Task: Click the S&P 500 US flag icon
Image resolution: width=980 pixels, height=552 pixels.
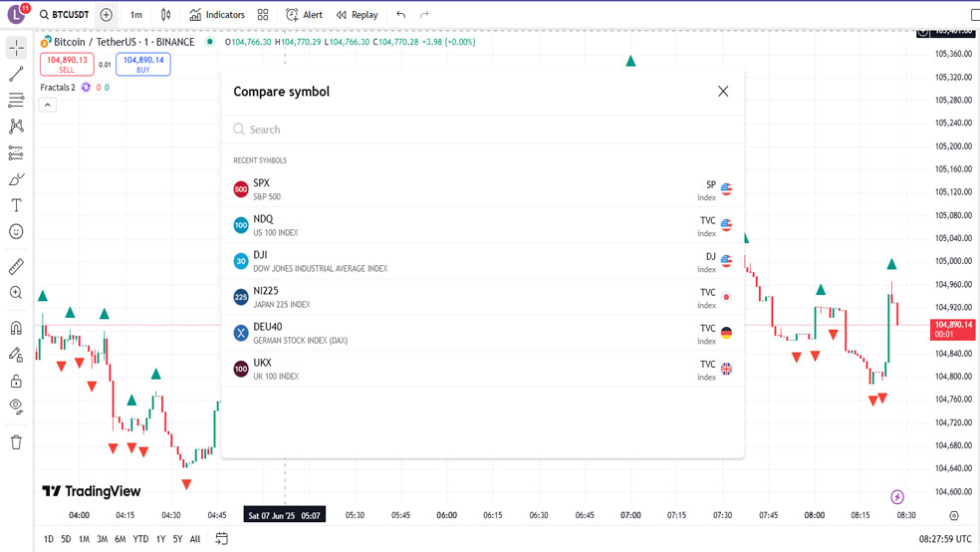Action: coord(726,188)
